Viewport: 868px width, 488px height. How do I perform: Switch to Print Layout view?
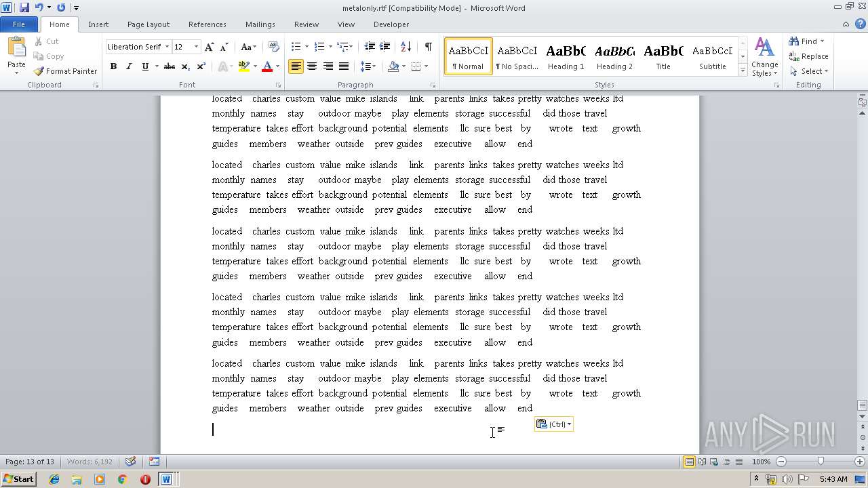click(x=689, y=462)
